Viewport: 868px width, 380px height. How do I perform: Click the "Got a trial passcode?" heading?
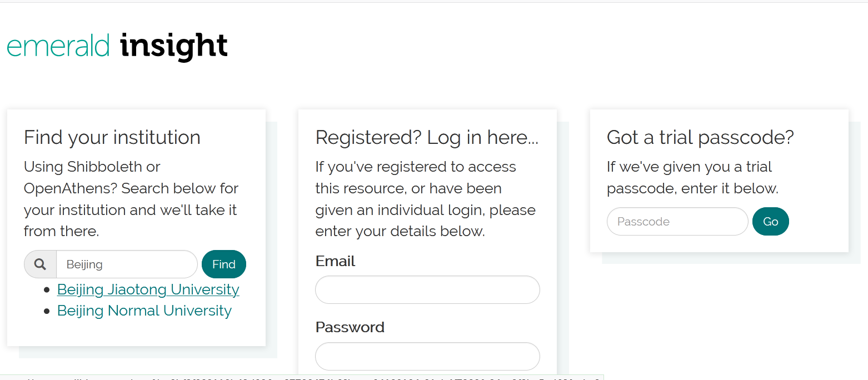pyautogui.click(x=700, y=137)
